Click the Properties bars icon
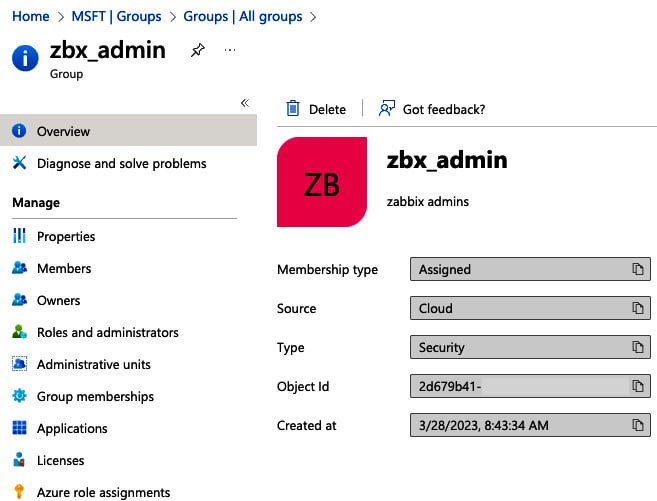 click(x=19, y=236)
